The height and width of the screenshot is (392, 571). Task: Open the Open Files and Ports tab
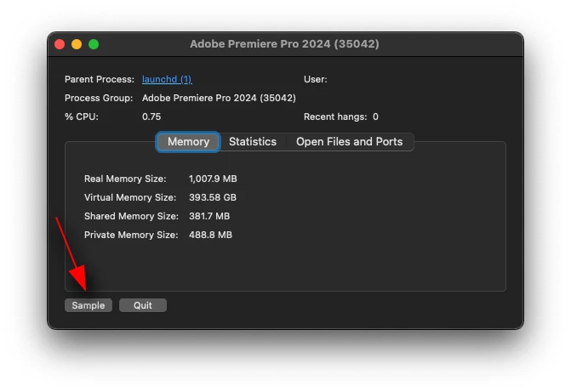[x=349, y=142]
